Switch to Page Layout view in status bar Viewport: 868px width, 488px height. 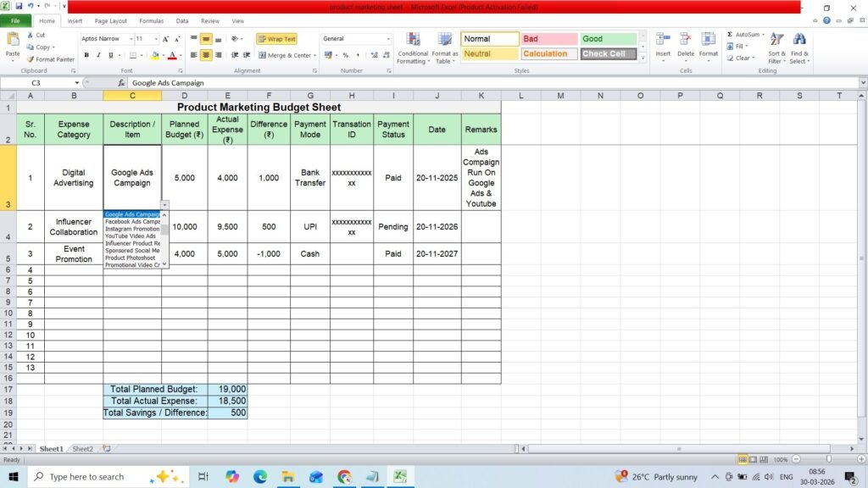pos(753,460)
